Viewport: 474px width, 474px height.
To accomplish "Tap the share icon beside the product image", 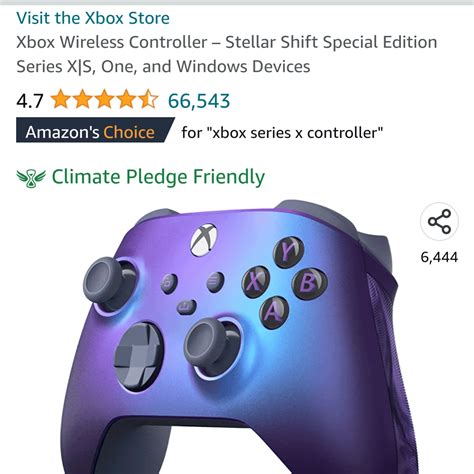I will [x=439, y=222].
